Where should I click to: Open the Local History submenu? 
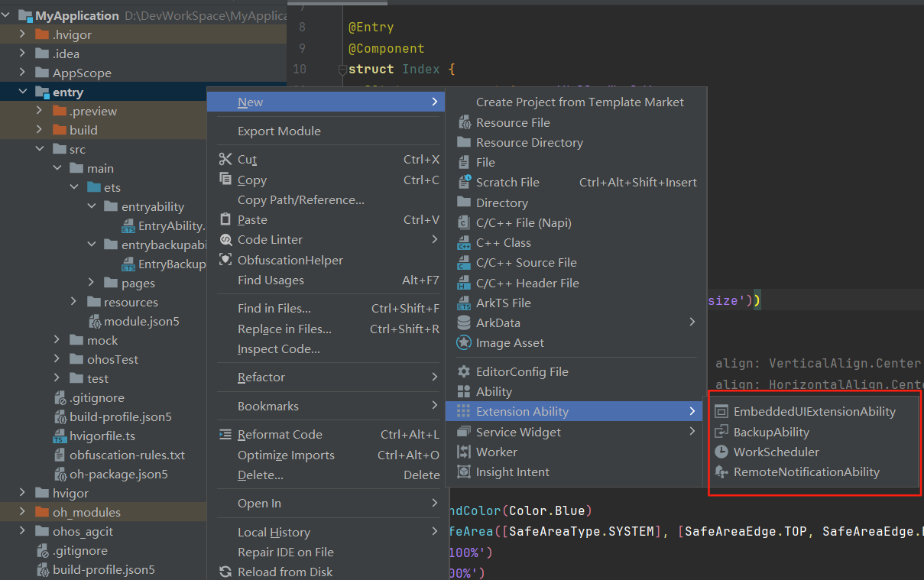(x=326, y=532)
